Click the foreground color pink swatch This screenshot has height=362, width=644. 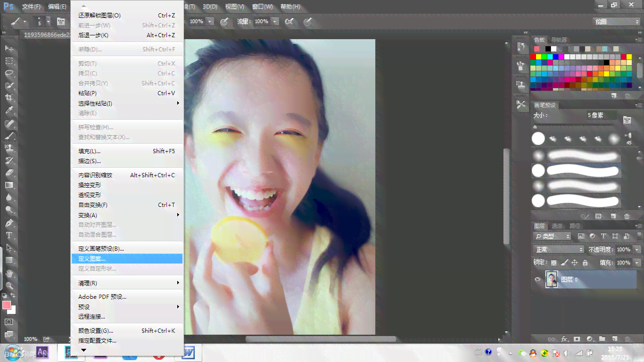coord(6,305)
